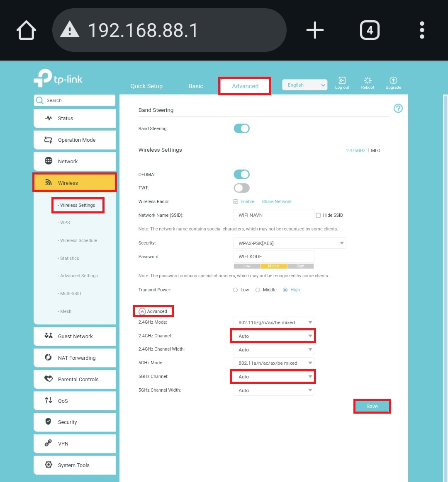The height and width of the screenshot is (482, 448).
Task: Open the Guest Network menu item
Action: 75,336
